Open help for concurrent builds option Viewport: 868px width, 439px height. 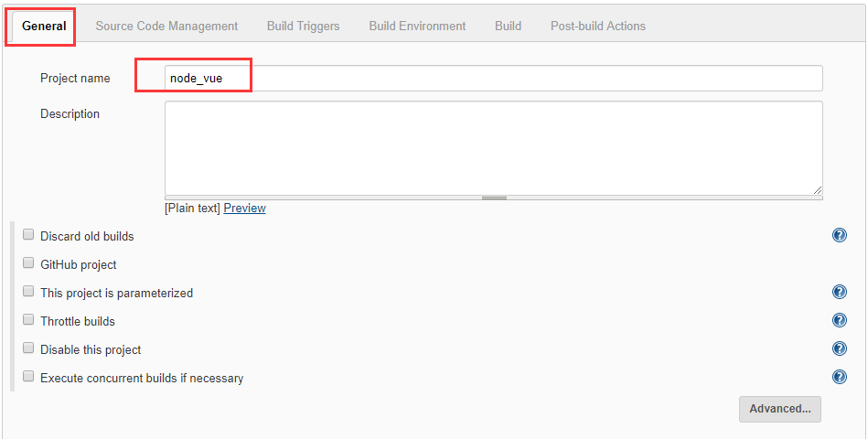click(839, 378)
